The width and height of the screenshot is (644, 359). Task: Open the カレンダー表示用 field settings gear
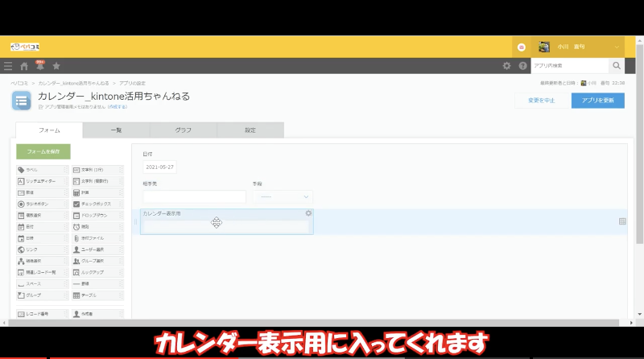point(308,213)
